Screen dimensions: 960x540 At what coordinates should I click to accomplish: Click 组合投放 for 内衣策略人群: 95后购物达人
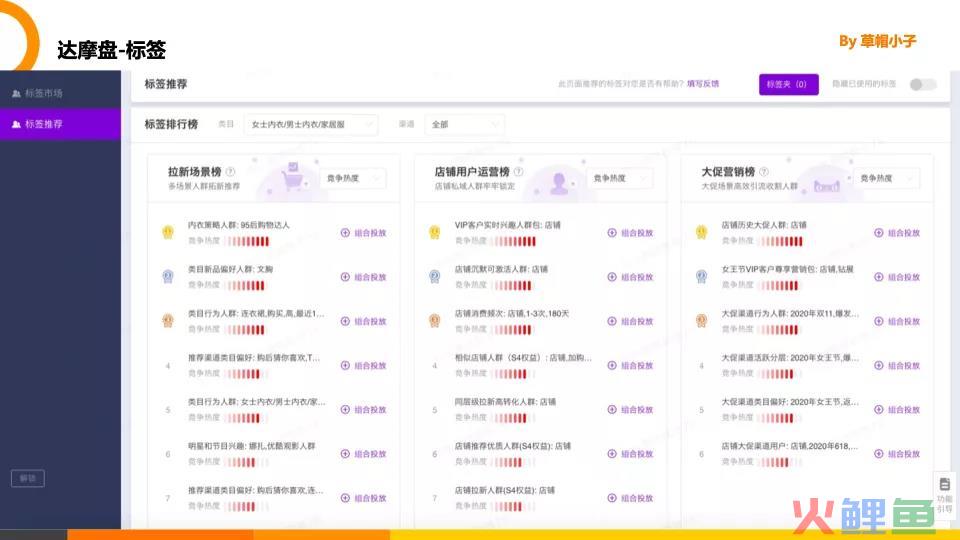point(364,233)
